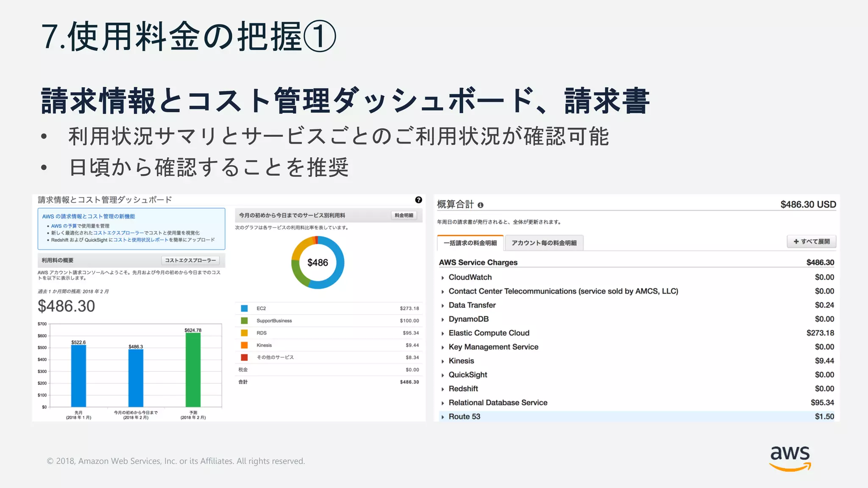Screen dimensions: 868x488
Task: Click the info icon beside 概算合計
Action: point(480,205)
